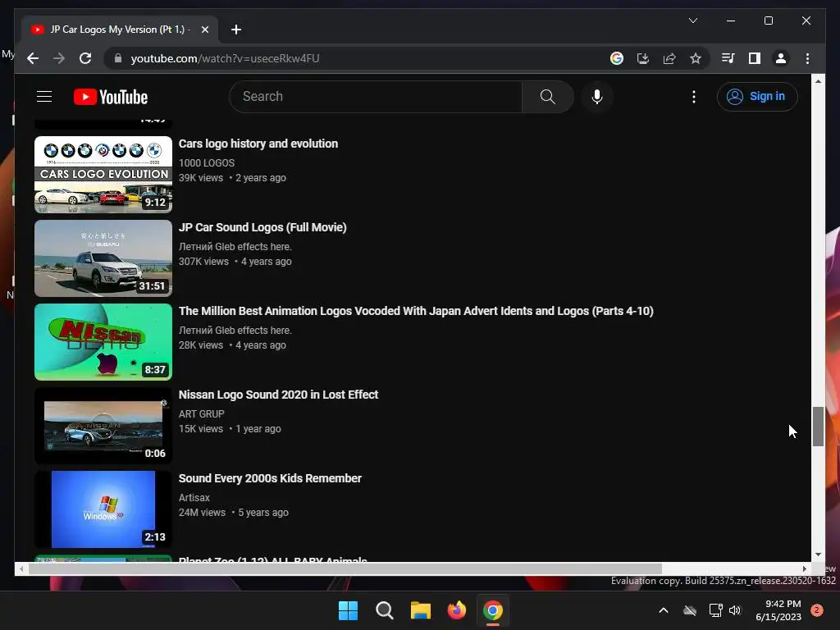This screenshot has width=840, height=630.
Task: Open JP Car Sound Logos (Full Movie) title
Action: click(x=262, y=227)
